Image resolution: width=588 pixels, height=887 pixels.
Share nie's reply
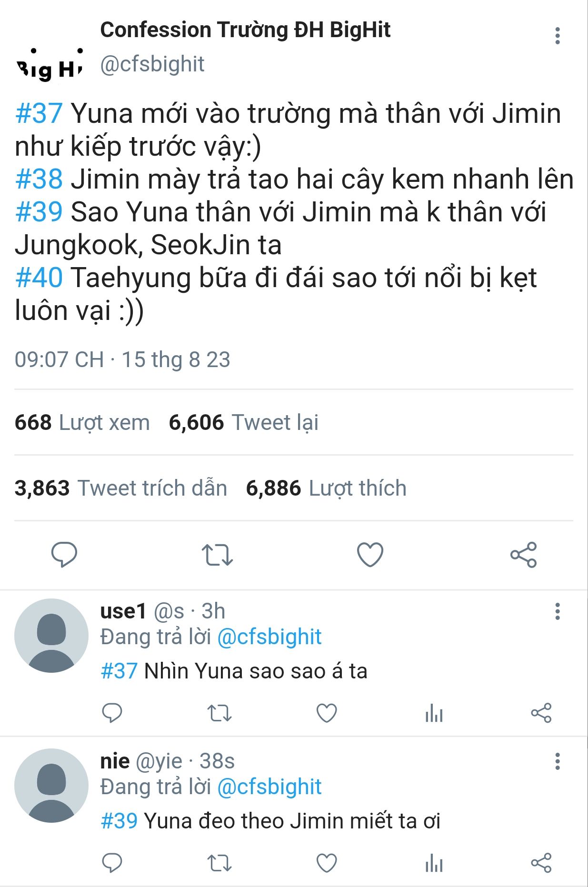coord(541,863)
